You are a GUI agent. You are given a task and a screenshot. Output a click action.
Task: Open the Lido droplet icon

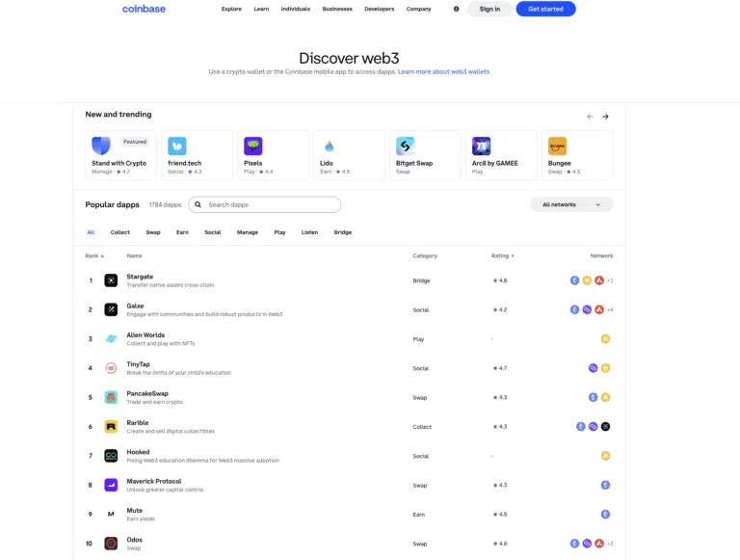(329, 146)
